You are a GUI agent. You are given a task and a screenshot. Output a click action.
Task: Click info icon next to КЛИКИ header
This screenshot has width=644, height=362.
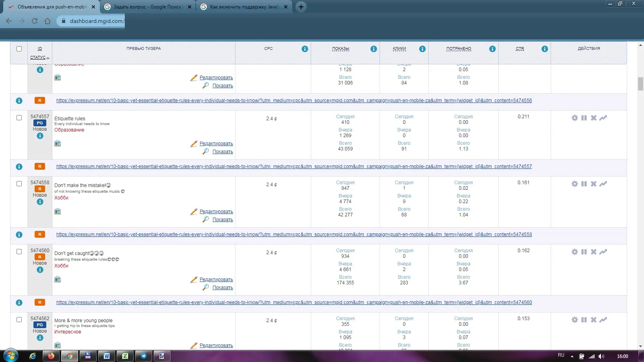422,49
